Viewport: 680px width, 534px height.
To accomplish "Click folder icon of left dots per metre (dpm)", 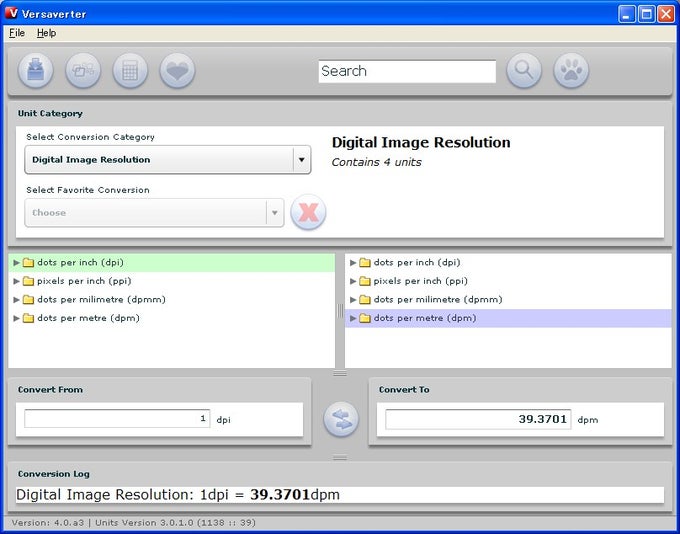I will [x=28, y=318].
